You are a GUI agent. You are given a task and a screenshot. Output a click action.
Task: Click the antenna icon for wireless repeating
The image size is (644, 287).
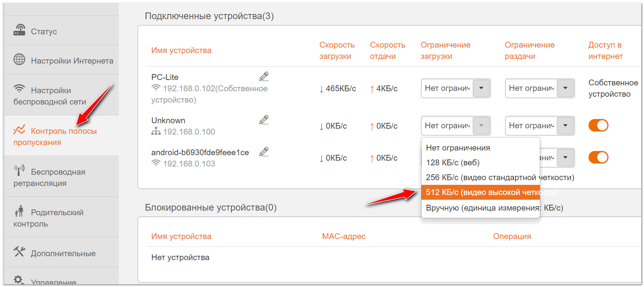tap(19, 170)
